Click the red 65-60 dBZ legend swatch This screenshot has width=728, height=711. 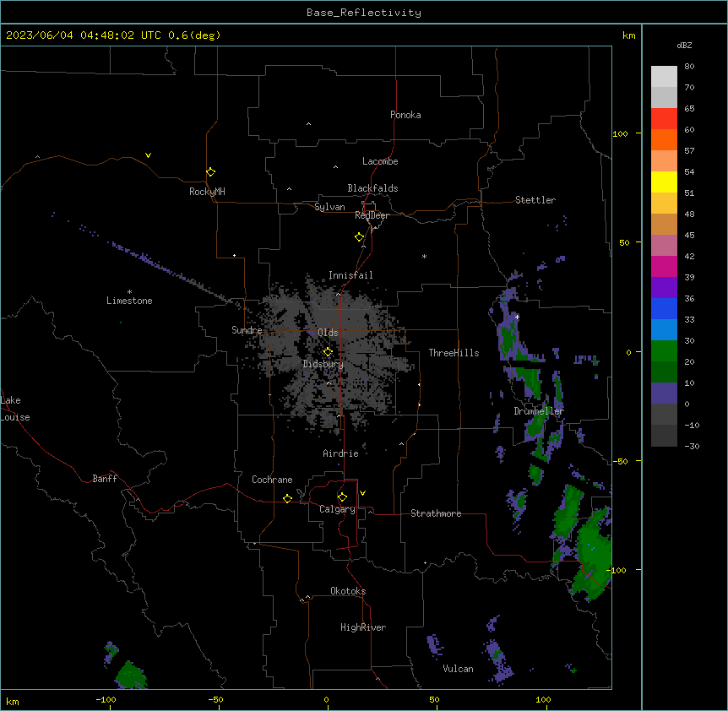pyautogui.click(x=664, y=119)
